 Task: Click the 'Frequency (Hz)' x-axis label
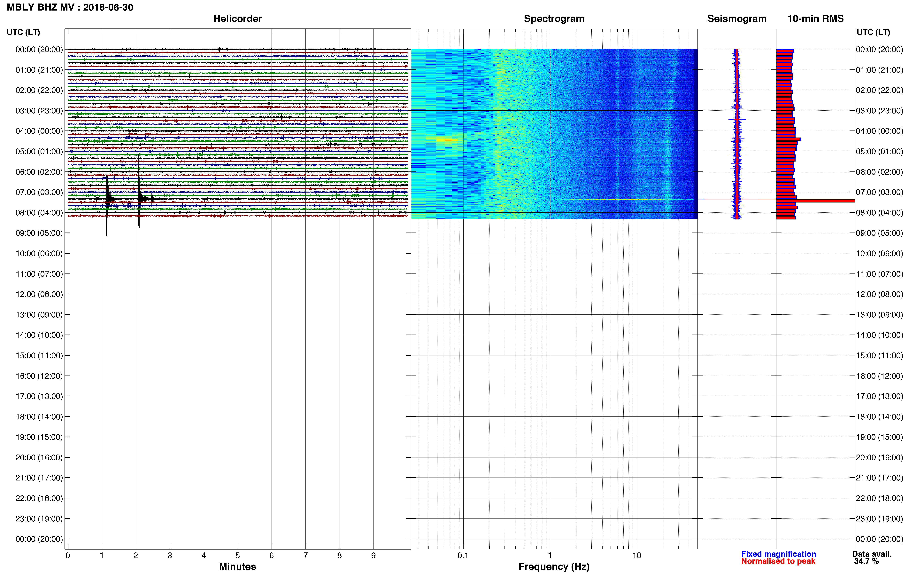coord(554,566)
